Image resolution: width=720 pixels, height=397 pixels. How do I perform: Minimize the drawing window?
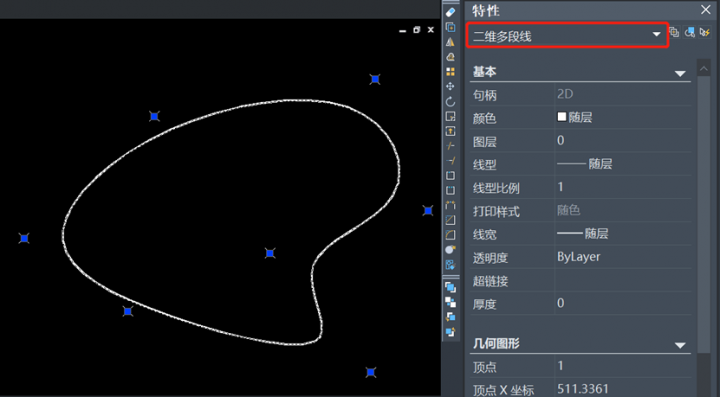(403, 30)
